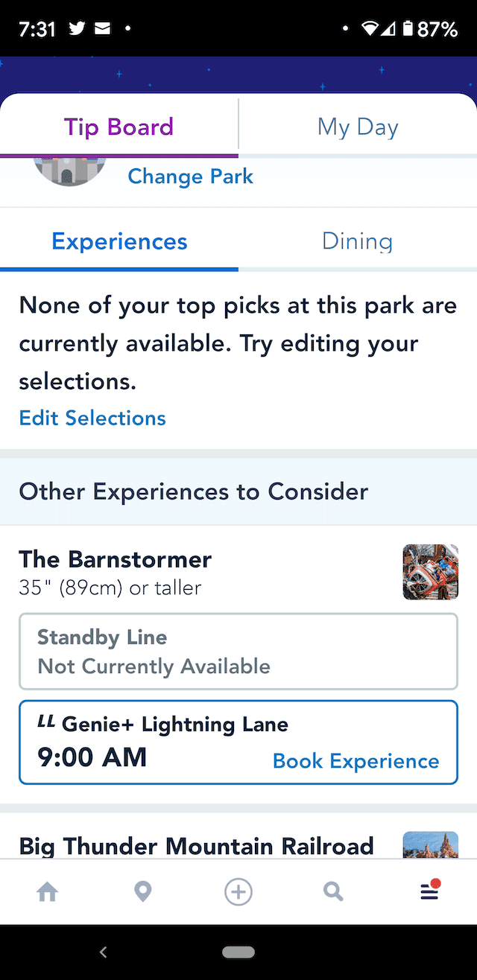Screen dimensions: 477x980
Task: Select the Tip Board tab
Action: (119, 126)
